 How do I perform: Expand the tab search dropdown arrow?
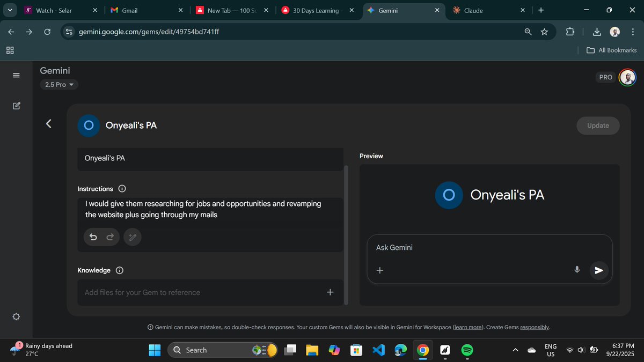(x=10, y=10)
